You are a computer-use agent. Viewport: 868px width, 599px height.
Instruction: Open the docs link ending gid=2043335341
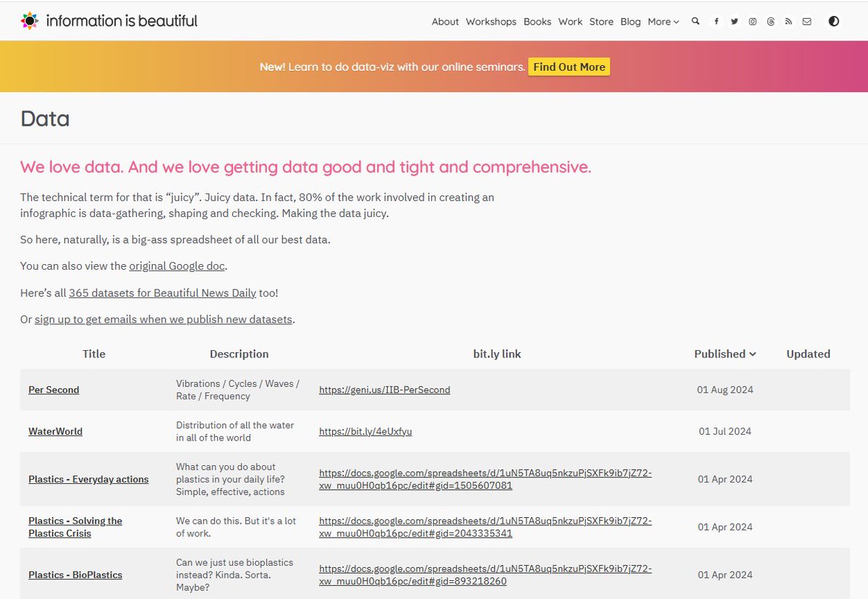click(x=485, y=527)
